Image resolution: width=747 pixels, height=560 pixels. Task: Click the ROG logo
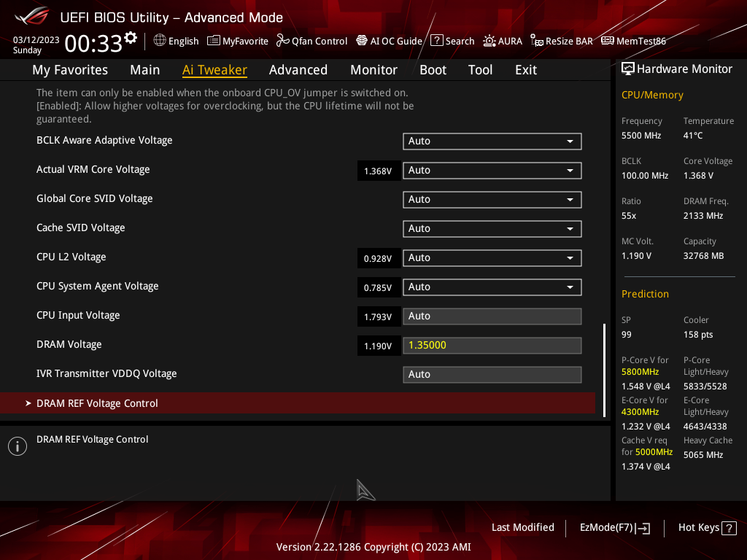pyautogui.click(x=31, y=16)
